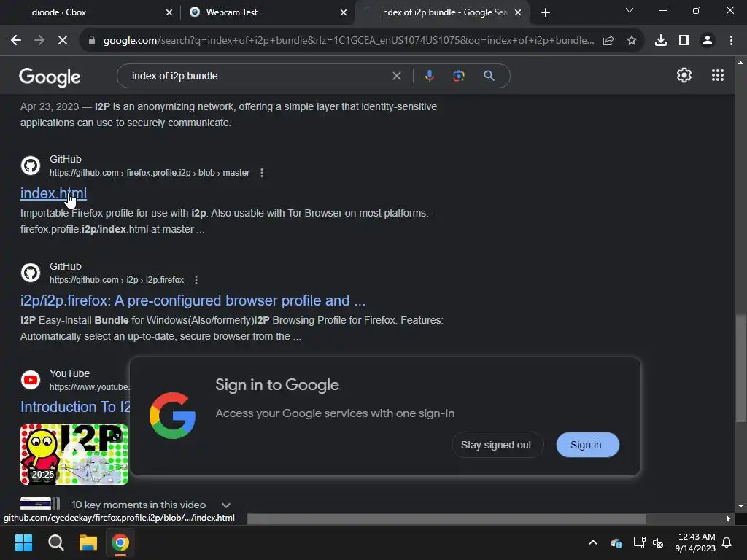The width and height of the screenshot is (747, 560).
Task: Click the vertical page scrollbar thumb
Action: tap(740, 367)
